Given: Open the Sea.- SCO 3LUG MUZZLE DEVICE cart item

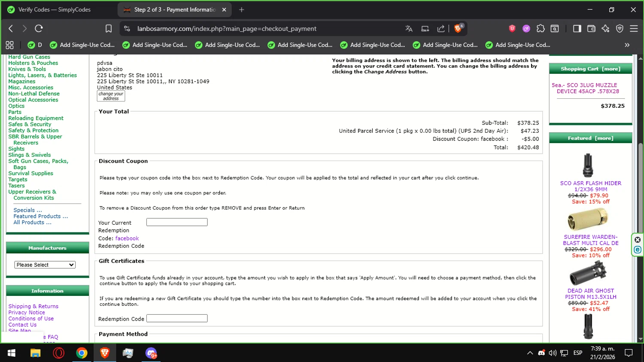Looking at the screenshot, I should click(x=586, y=88).
